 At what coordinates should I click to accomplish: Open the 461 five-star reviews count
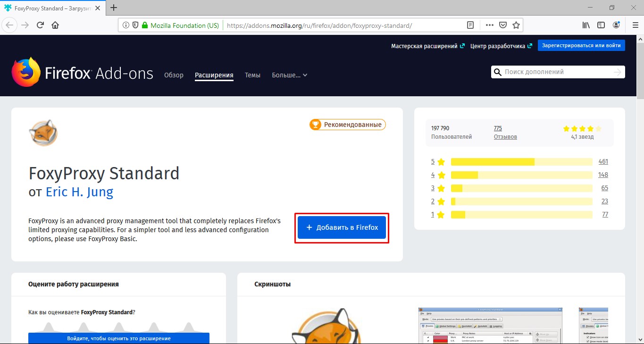(603, 162)
